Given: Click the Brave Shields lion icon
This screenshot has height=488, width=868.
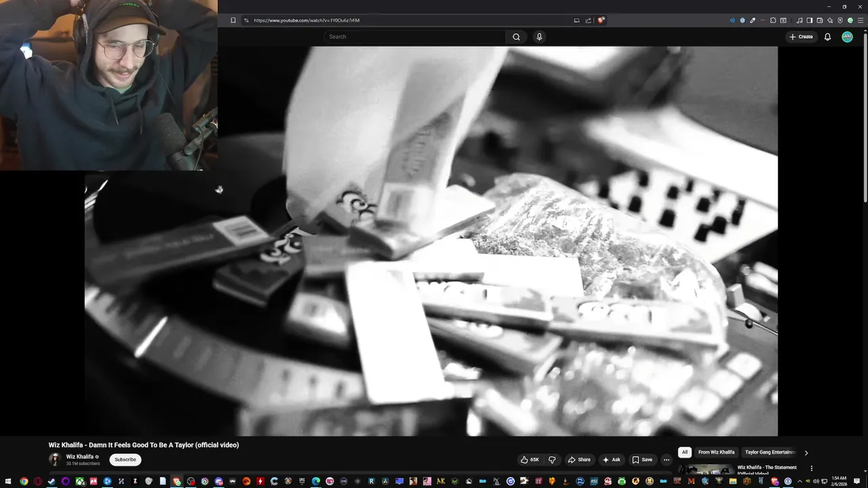Looking at the screenshot, I should click(601, 20).
